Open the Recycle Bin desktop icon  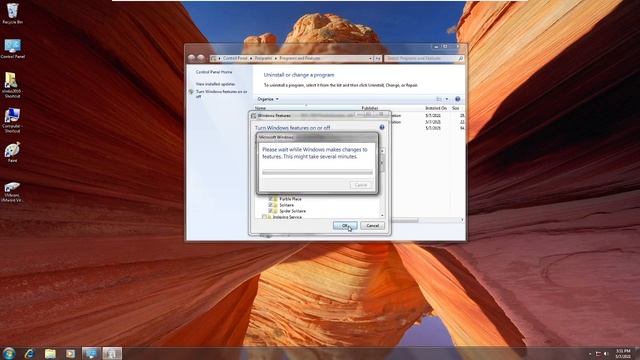pos(12,13)
